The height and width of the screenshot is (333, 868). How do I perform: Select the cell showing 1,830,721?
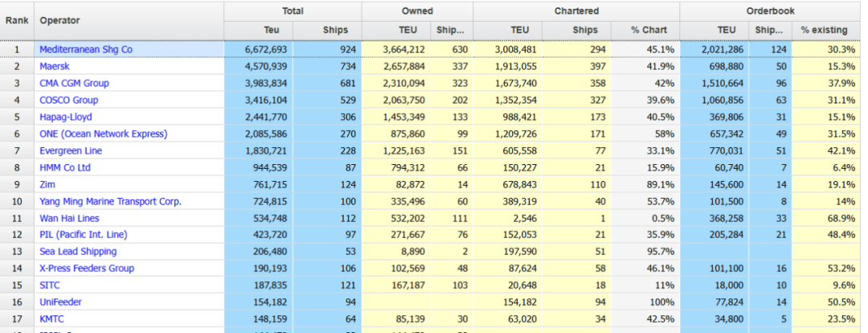tap(259, 150)
